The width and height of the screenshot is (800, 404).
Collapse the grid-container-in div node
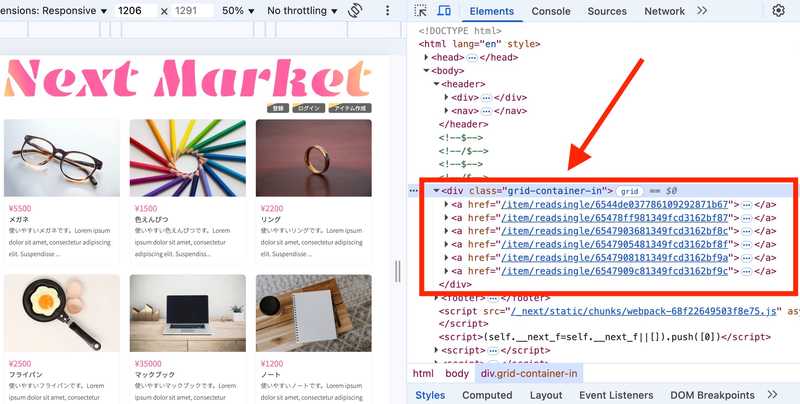click(x=436, y=191)
